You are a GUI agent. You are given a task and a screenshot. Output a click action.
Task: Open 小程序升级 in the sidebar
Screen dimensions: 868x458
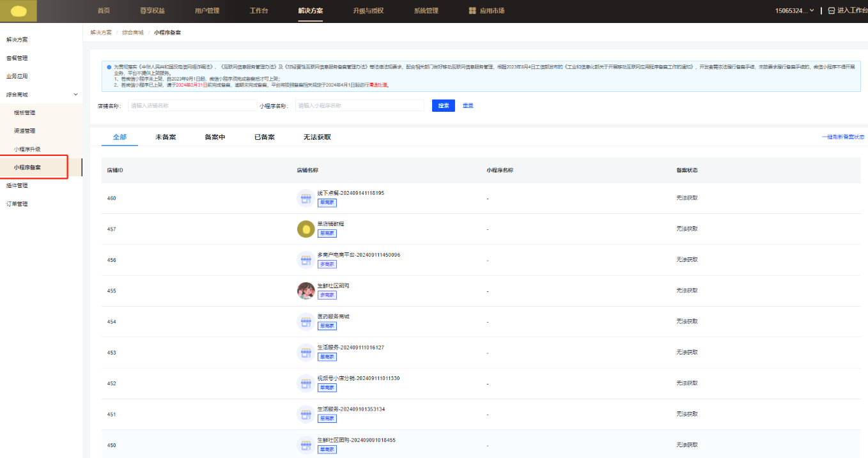27,149
